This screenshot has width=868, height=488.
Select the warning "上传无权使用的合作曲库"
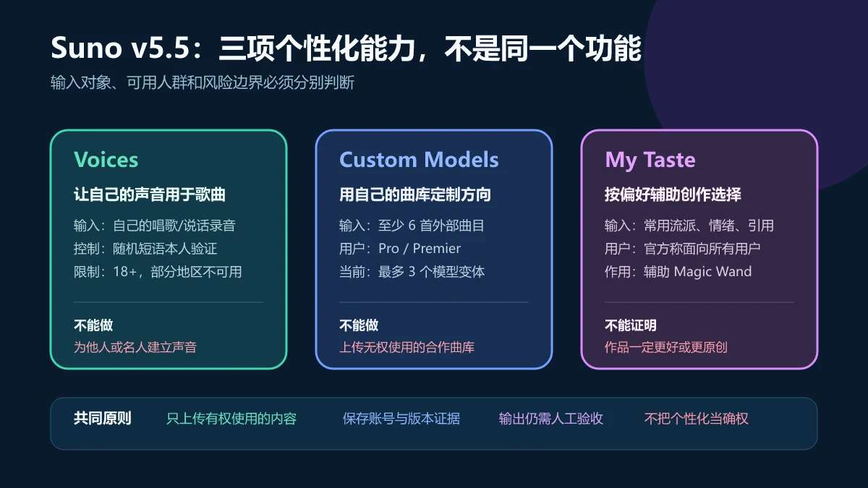407,347
